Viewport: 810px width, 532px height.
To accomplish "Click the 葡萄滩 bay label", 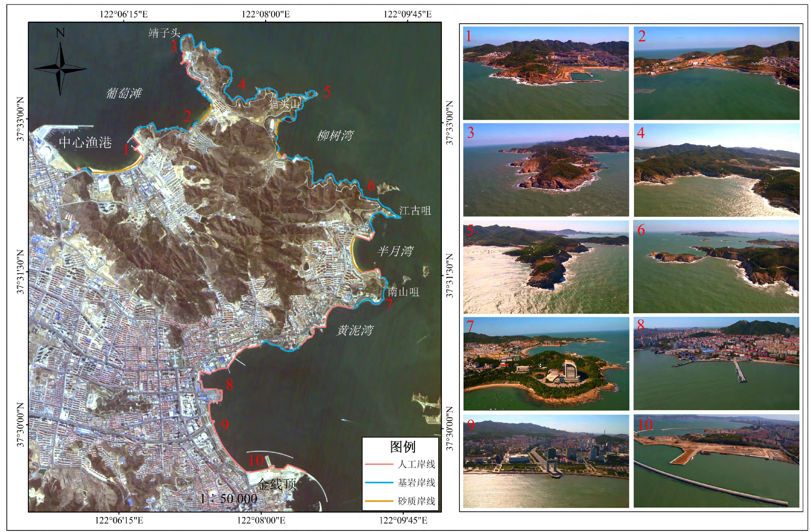I will point(124,93).
